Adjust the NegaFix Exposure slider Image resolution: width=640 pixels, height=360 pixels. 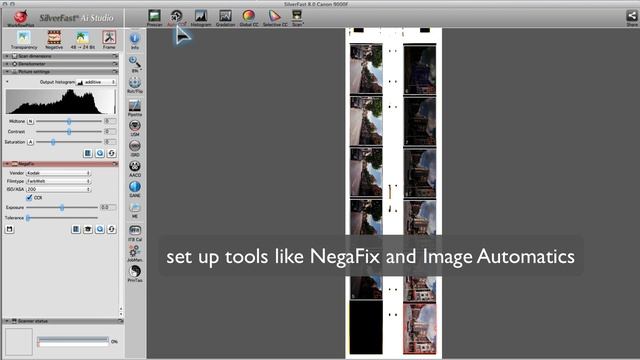pyautogui.click(x=62, y=207)
